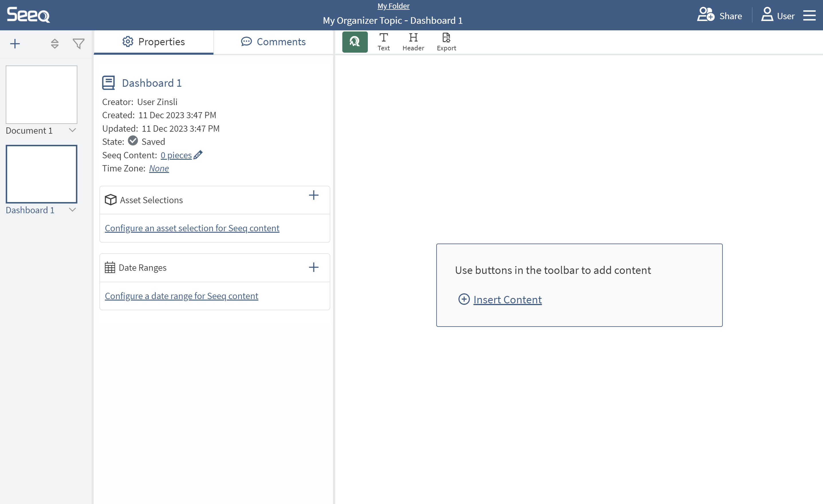Expand Document 1 chevron menu
The height and width of the screenshot is (504, 823).
(x=72, y=130)
